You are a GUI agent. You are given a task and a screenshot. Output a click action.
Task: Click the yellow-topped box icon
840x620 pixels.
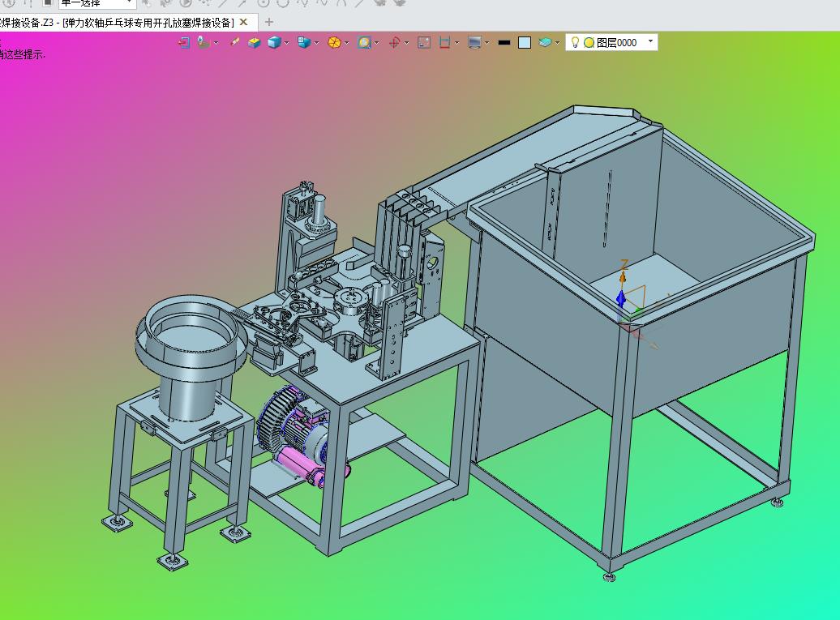254,43
